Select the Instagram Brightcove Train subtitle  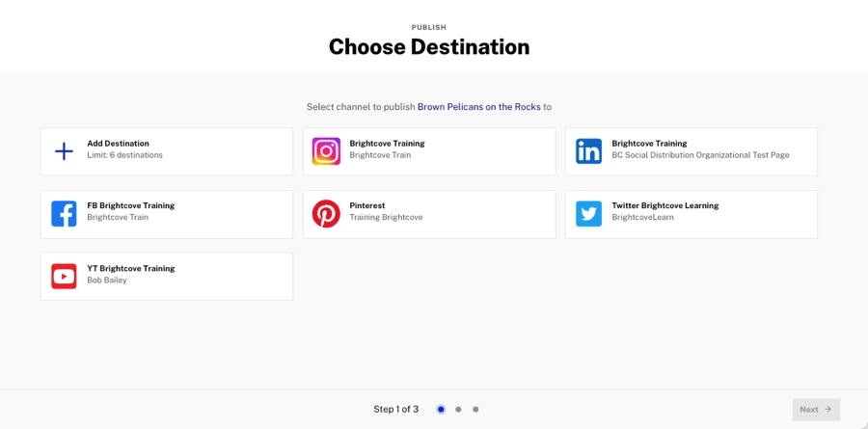(x=380, y=155)
